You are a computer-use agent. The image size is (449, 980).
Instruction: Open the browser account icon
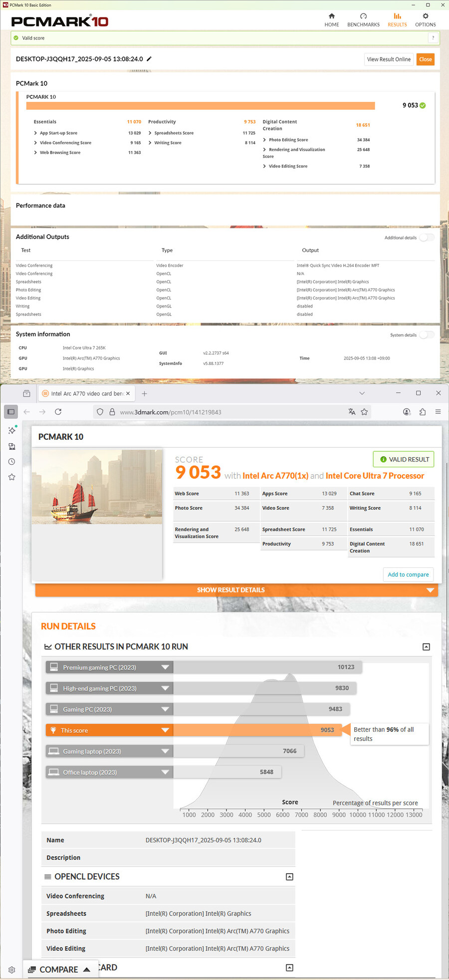[407, 412]
